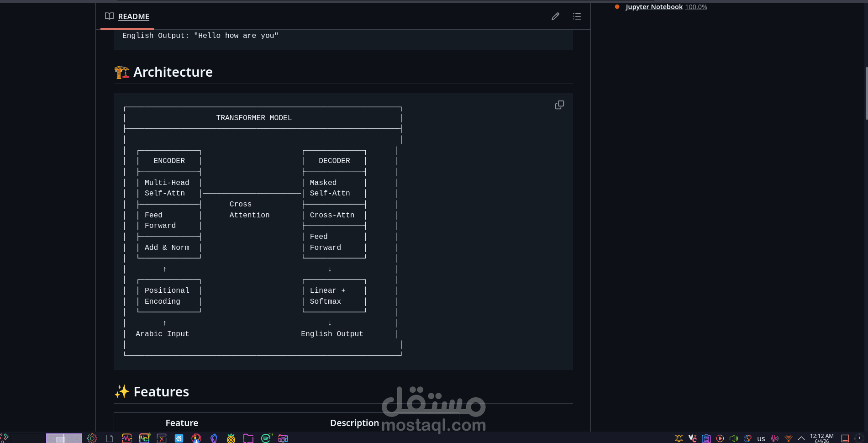The width and height of the screenshot is (868, 443).
Task: Open the purple X window taskbar icon
Action: [162, 438]
